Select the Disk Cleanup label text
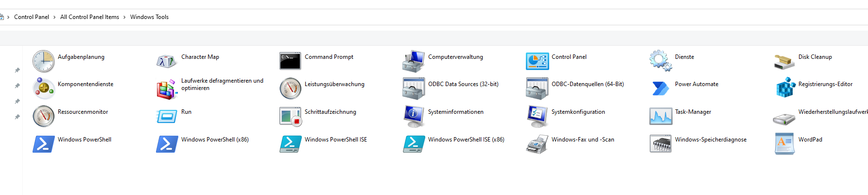Image resolution: width=868 pixels, height=195 pixels. coord(815,57)
